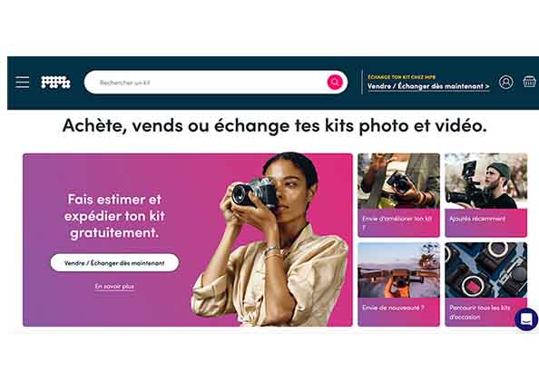539x392 pixels.
Task: Open the shopping basket icon
Action: point(530,82)
